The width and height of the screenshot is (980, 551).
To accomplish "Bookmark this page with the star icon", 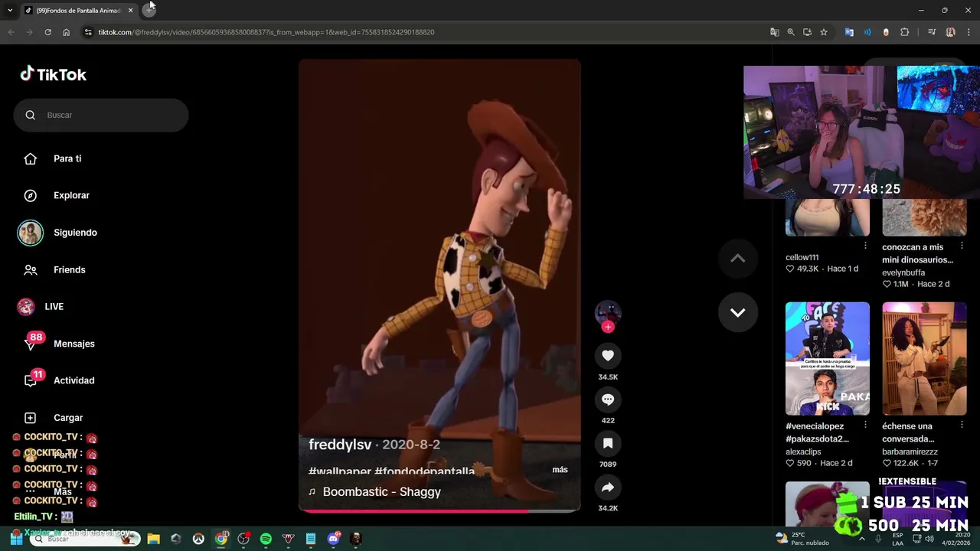I will click(824, 32).
